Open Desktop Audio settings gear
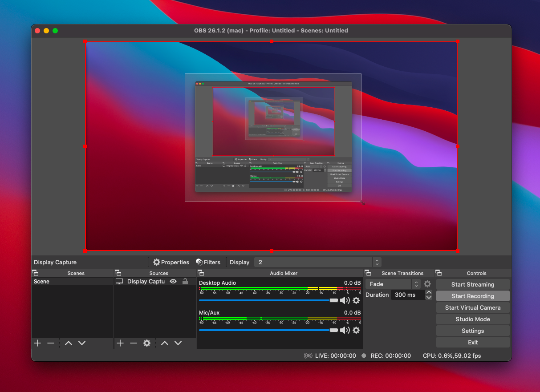The height and width of the screenshot is (392, 540). [356, 300]
